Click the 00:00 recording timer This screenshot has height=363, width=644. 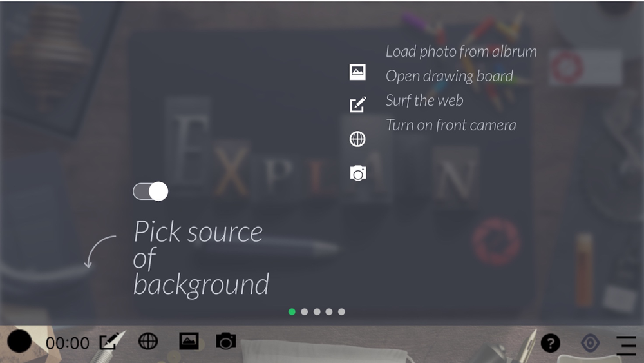(68, 343)
